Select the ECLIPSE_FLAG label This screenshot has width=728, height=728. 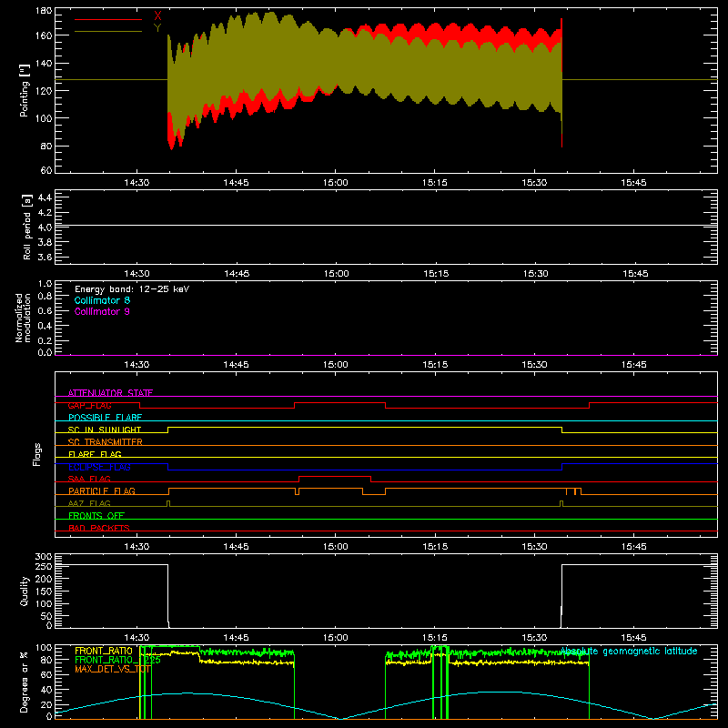pos(99,467)
